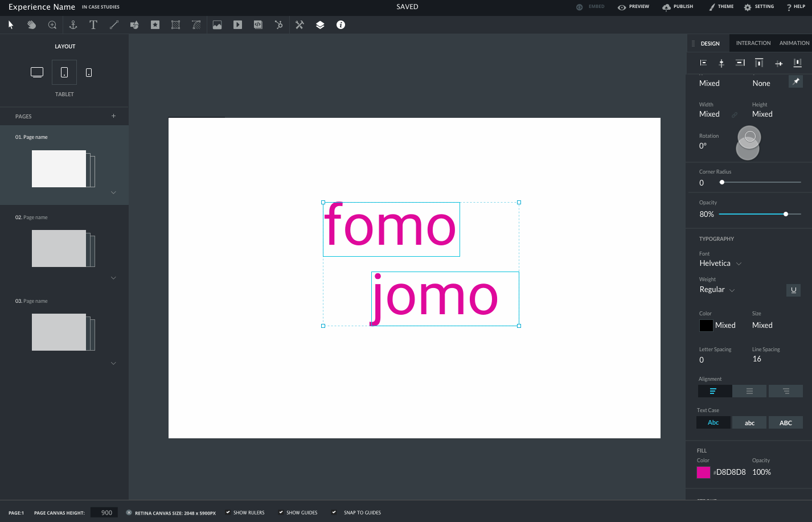Click the Publish button
This screenshot has width=812, height=522.
678,7
